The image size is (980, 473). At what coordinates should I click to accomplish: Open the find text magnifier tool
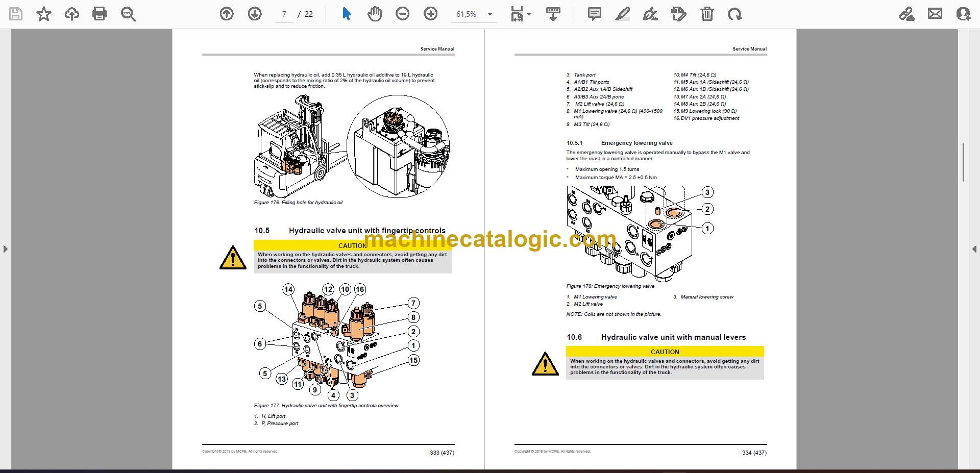[128, 14]
